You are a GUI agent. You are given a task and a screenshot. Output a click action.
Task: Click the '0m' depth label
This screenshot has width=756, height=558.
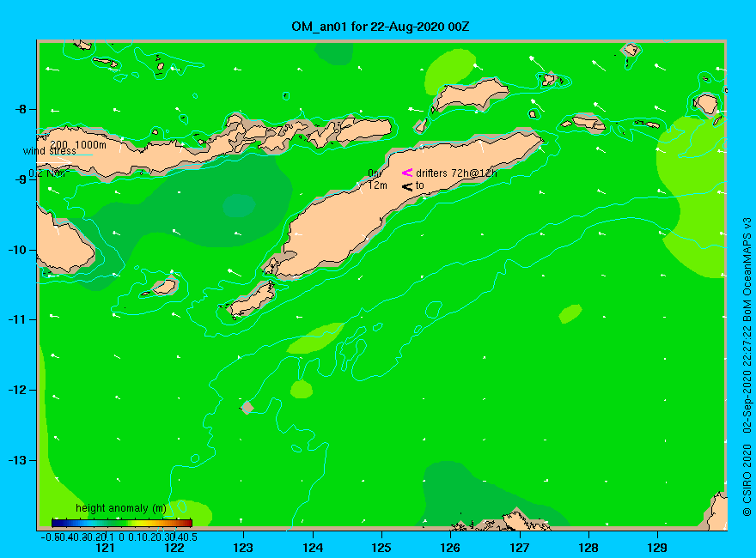(375, 173)
